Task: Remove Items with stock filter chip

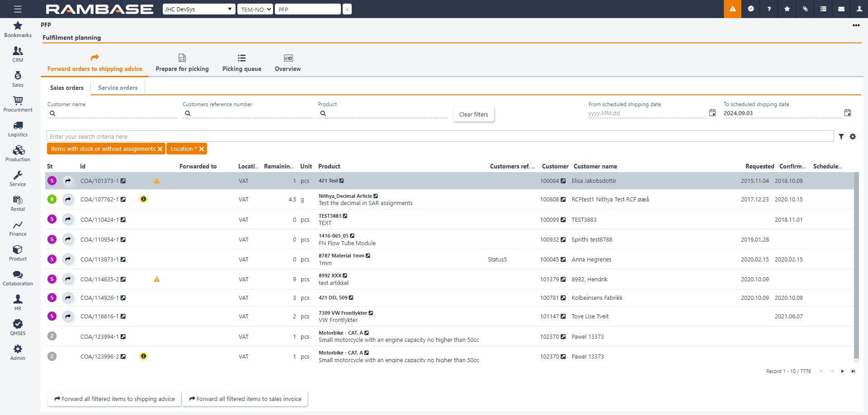Action: [160, 149]
